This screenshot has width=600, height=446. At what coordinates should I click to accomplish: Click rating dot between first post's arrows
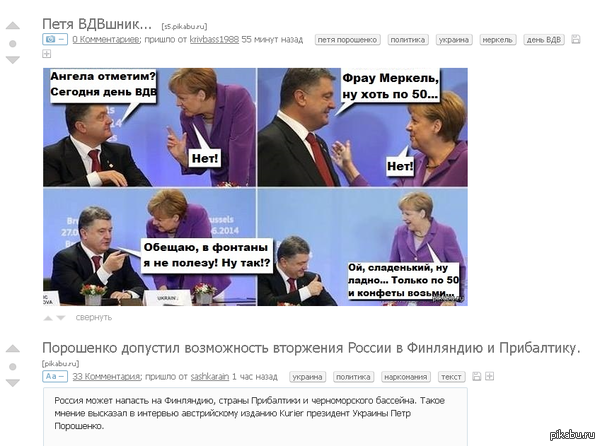point(13,44)
